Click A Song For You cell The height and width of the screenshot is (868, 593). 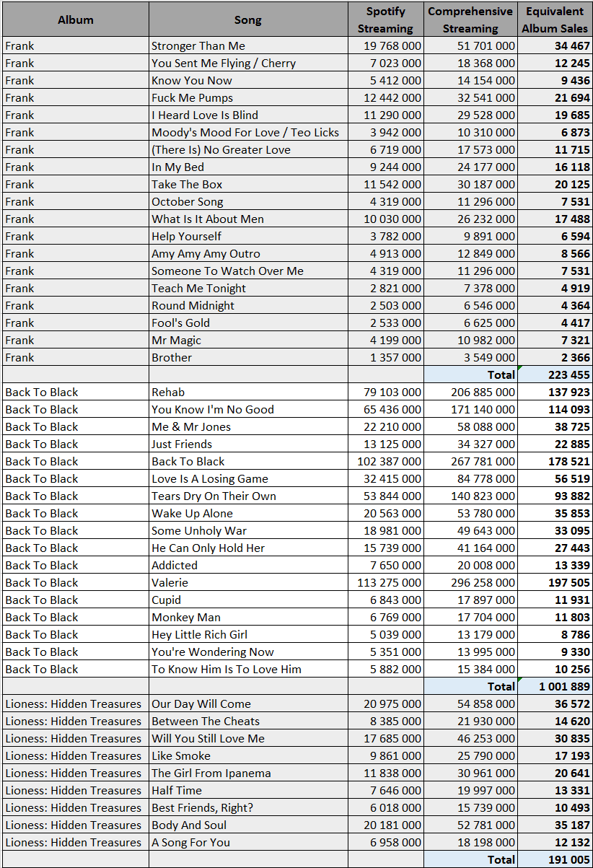click(248, 842)
